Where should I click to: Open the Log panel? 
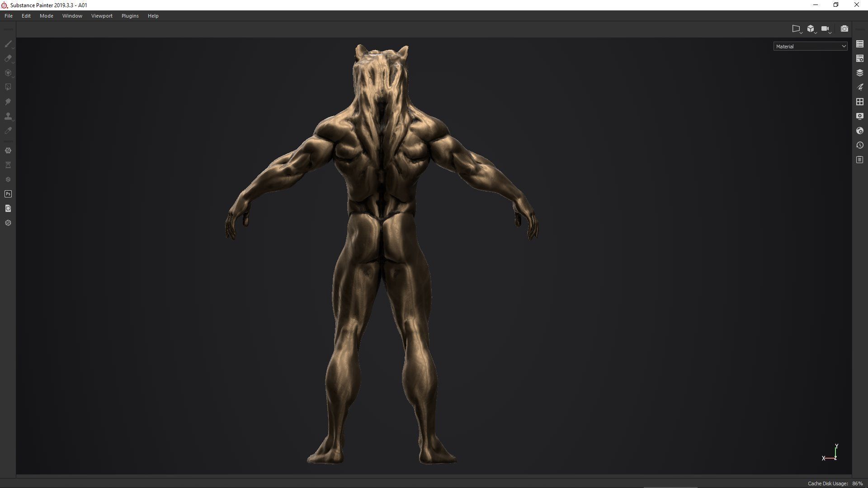860,160
